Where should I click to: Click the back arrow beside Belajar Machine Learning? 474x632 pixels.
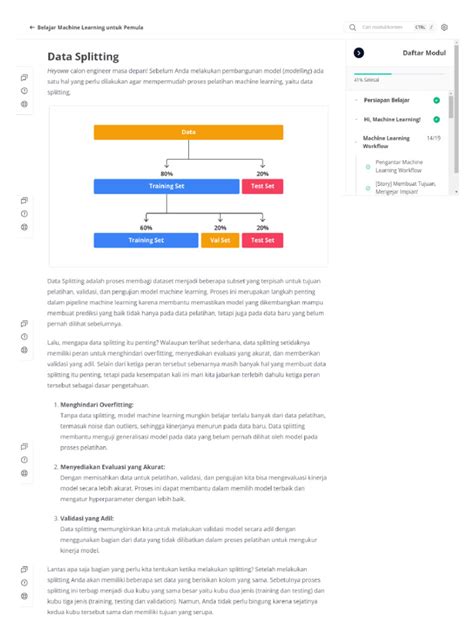(32, 27)
